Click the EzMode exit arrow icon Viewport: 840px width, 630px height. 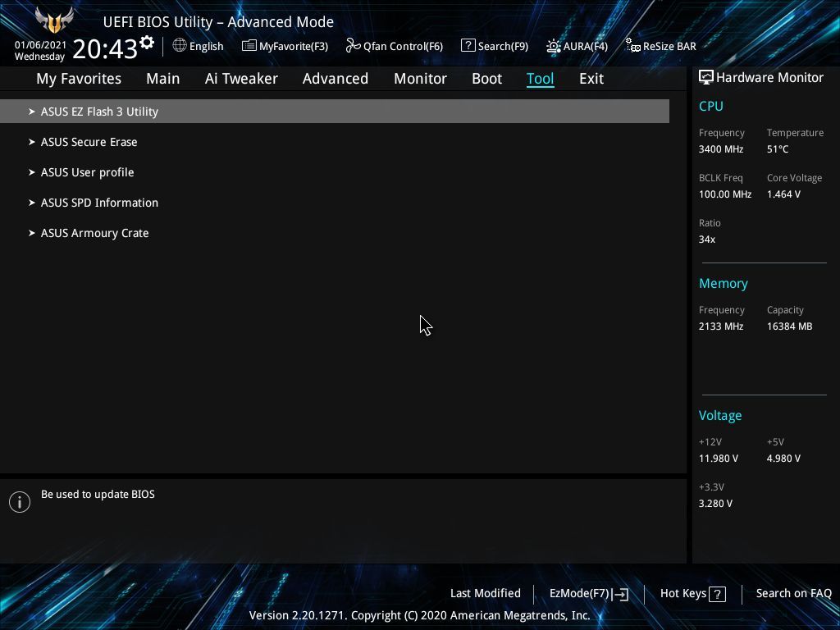click(x=620, y=594)
